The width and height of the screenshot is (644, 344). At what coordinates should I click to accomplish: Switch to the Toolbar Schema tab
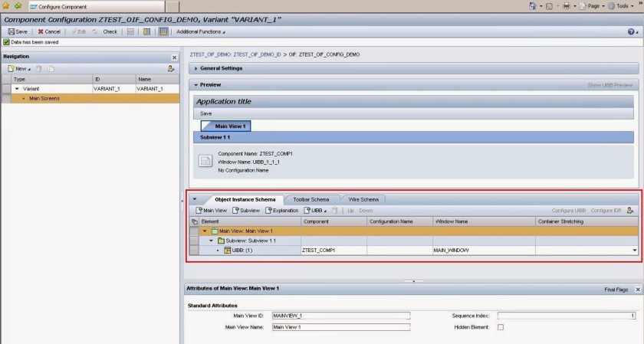tap(310, 199)
